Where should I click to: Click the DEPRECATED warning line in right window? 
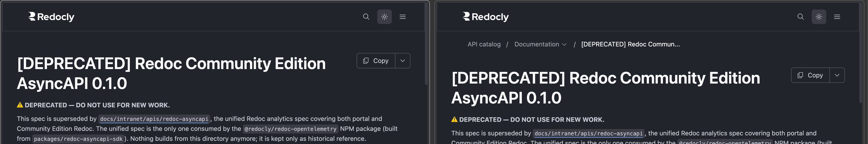pyautogui.click(x=528, y=120)
